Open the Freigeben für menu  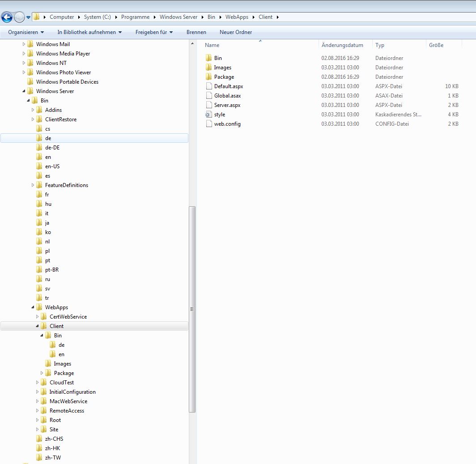click(154, 32)
